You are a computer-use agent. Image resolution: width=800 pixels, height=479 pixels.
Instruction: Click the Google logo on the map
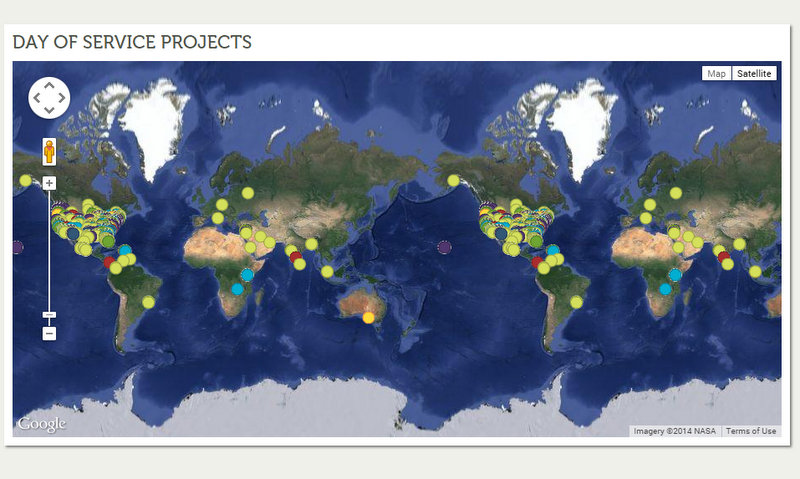pos(41,424)
